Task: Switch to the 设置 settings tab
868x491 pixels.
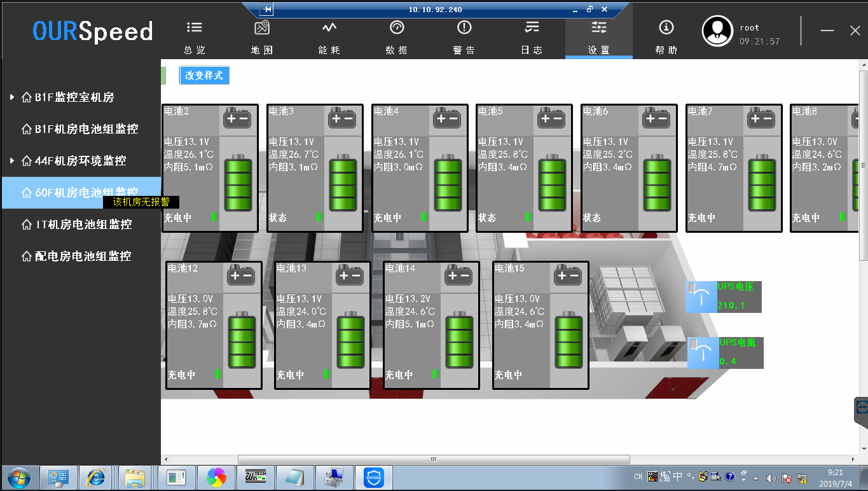Action: tap(599, 37)
